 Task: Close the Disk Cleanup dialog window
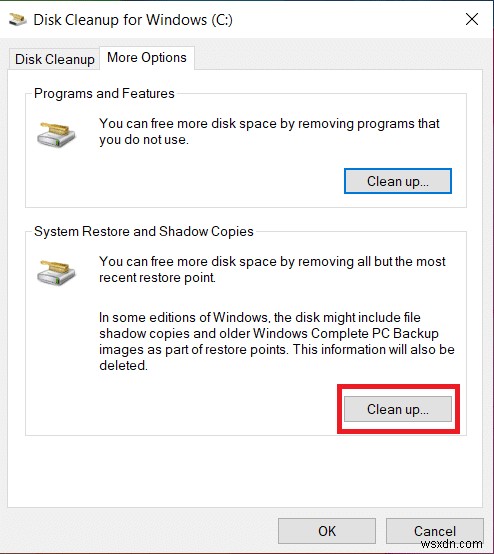(472, 19)
